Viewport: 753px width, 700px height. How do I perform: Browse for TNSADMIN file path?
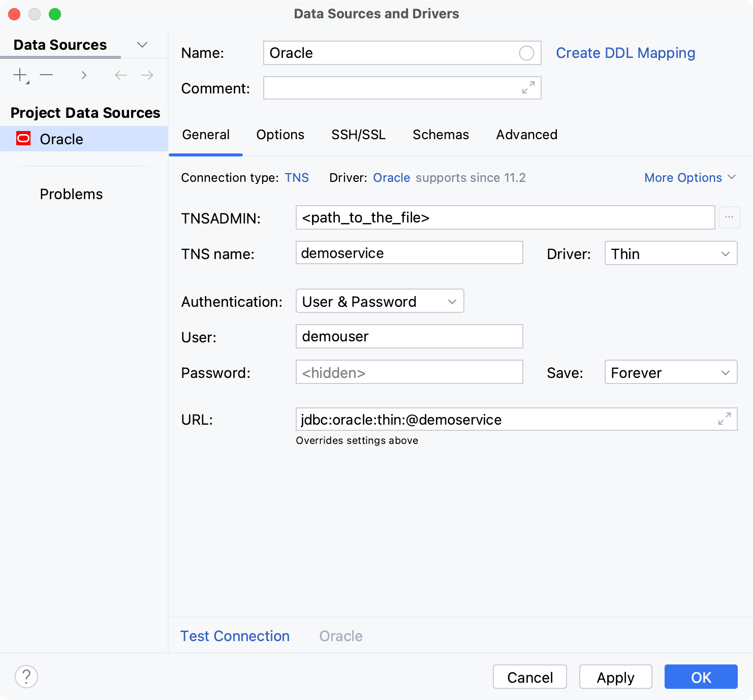730,217
